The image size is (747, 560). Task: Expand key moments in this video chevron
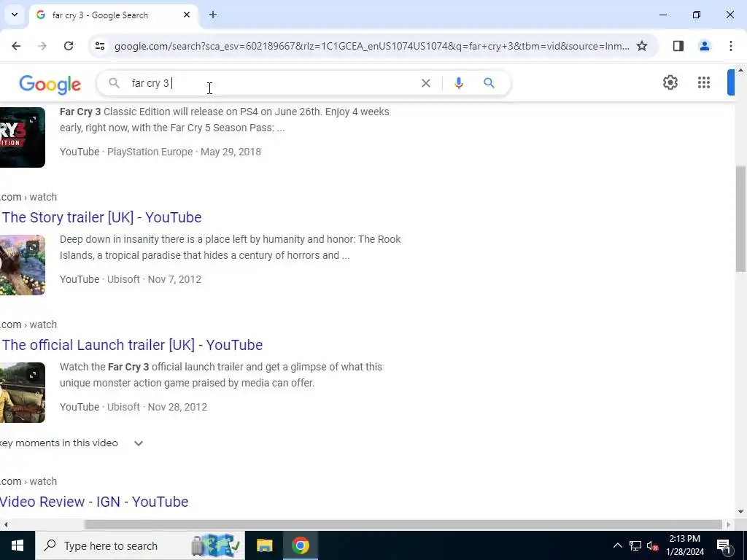[139, 443]
